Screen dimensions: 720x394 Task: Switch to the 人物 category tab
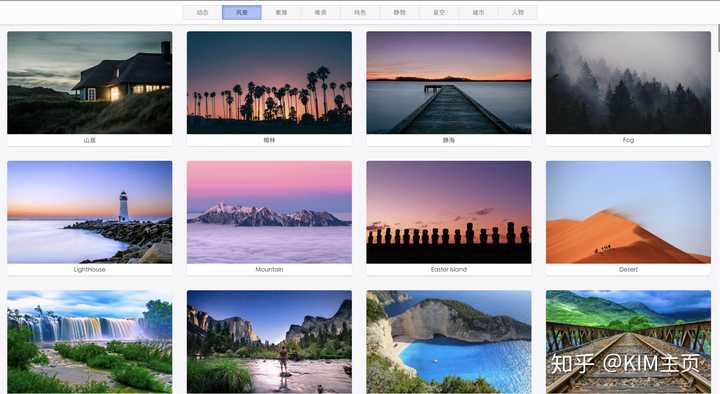pos(518,12)
